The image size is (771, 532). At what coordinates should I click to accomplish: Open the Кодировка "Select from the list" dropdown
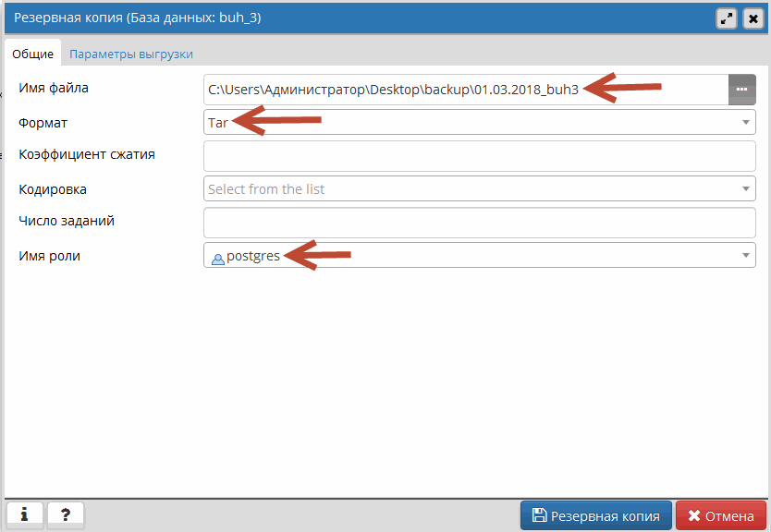pos(471,189)
